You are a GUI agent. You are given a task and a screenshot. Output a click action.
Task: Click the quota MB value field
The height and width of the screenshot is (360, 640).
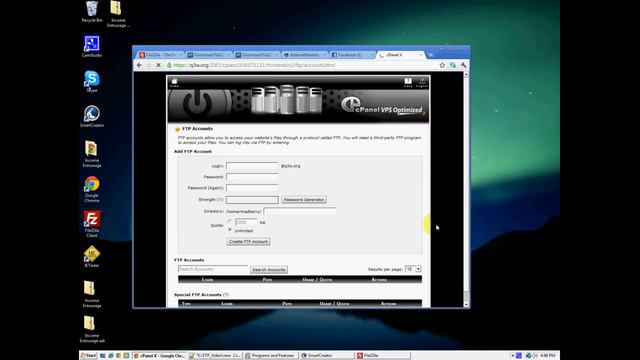[246, 222]
